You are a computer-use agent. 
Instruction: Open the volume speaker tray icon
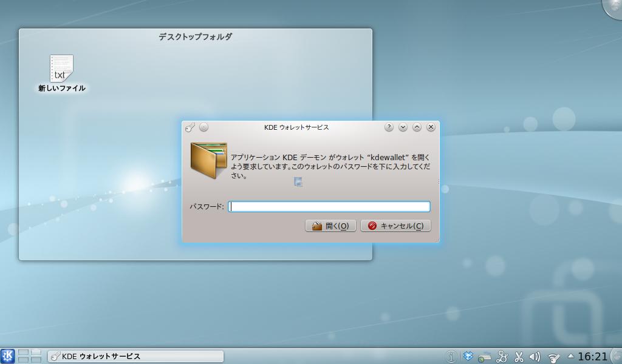[535, 357]
